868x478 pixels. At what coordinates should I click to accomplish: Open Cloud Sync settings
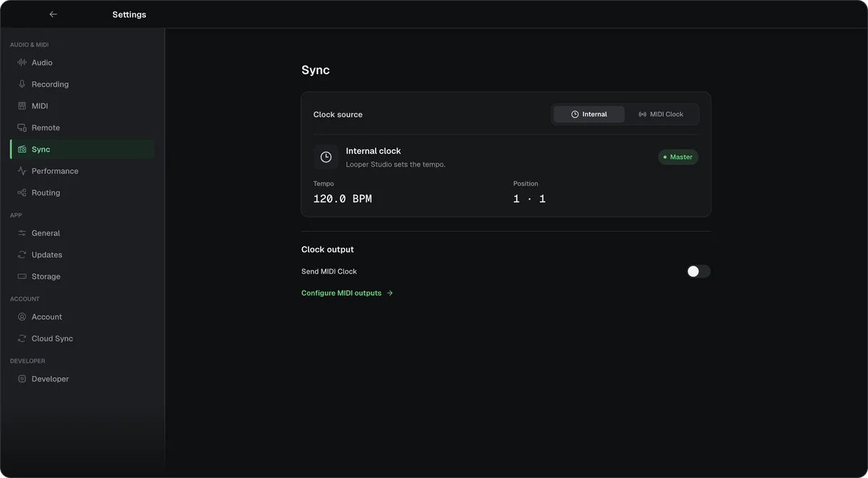(82, 339)
